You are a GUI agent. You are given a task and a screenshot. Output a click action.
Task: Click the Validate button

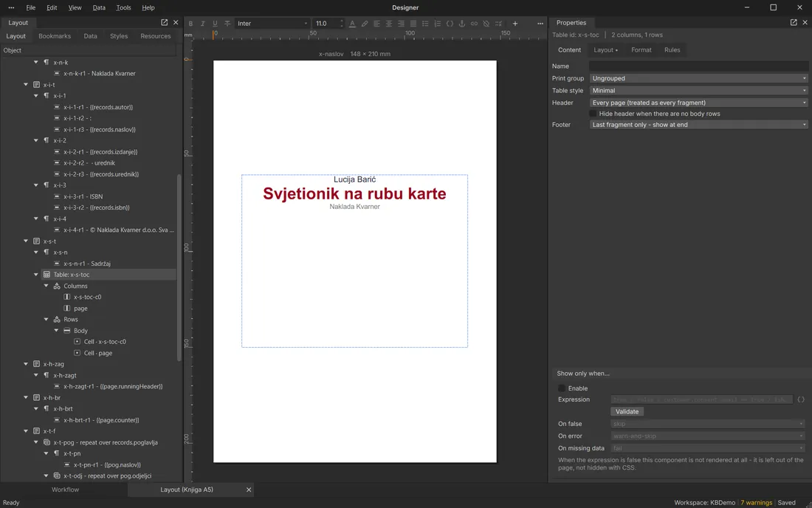coord(627,412)
